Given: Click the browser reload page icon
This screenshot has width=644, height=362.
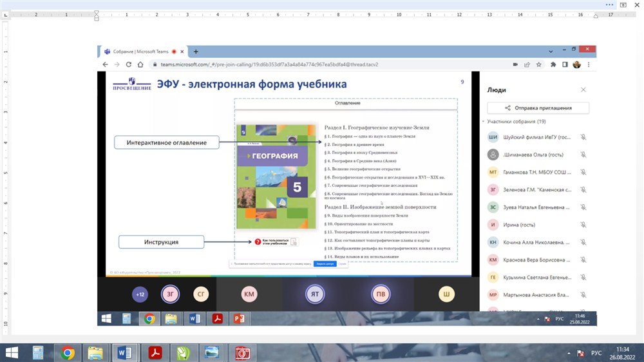Looking at the screenshot, I should point(129,64).
